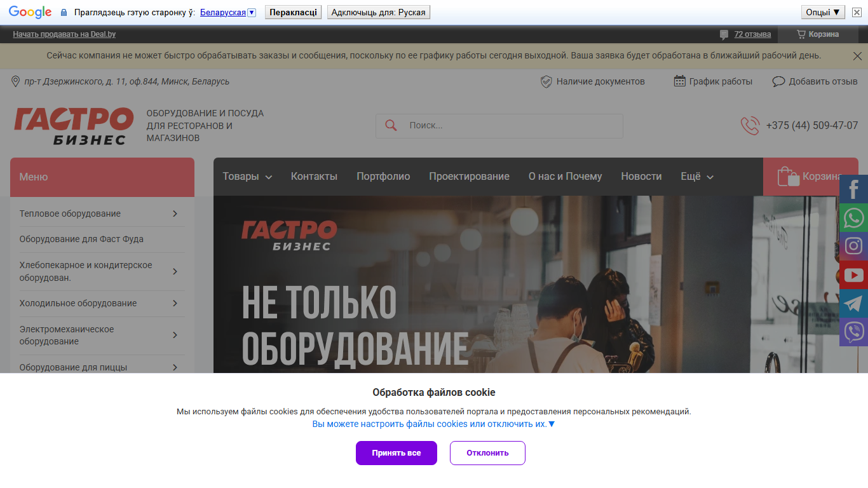Click the Принять все cookie button
This screenshot has height=488, width=868.
[397, 453]
